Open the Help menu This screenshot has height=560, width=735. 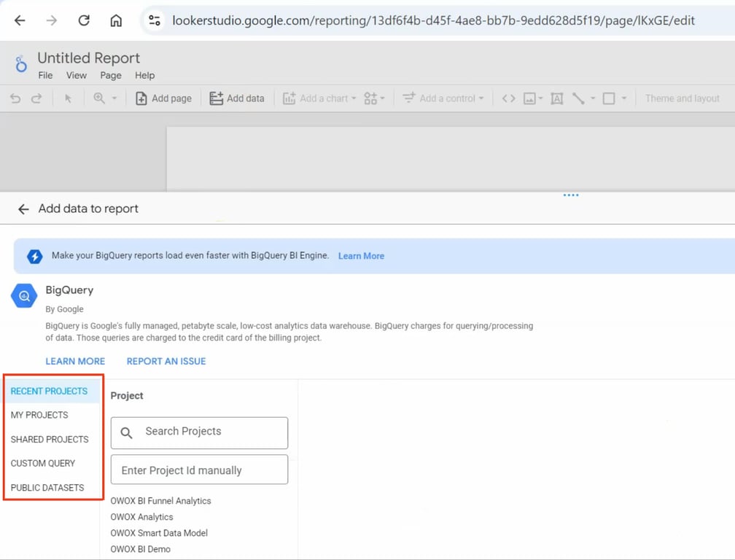click(x=145, y=75)
